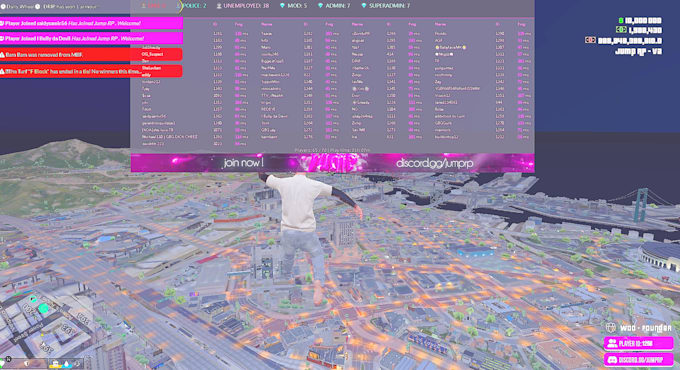Click the shield icon beside Founder

(611, 327)
